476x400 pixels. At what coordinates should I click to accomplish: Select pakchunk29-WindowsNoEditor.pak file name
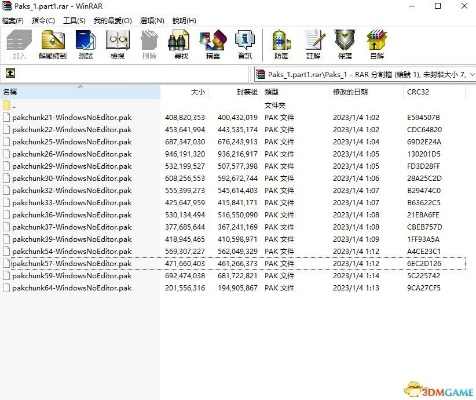[x=72, y=166]
